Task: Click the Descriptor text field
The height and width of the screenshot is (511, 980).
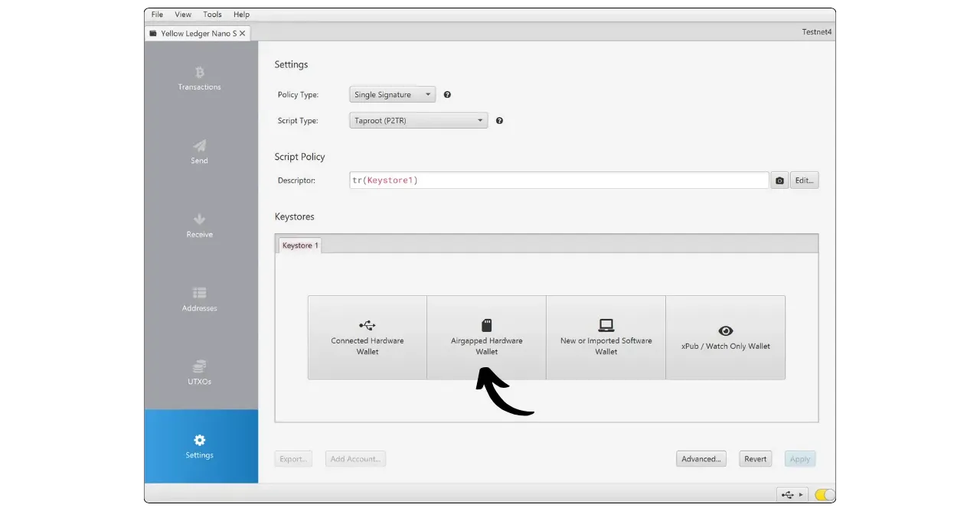Action: click(x=559, y=181)
